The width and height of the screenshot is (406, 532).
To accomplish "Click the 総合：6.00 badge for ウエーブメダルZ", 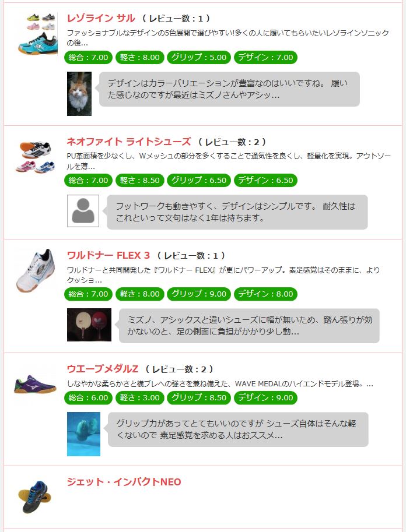I will click(x=88, y=397).
